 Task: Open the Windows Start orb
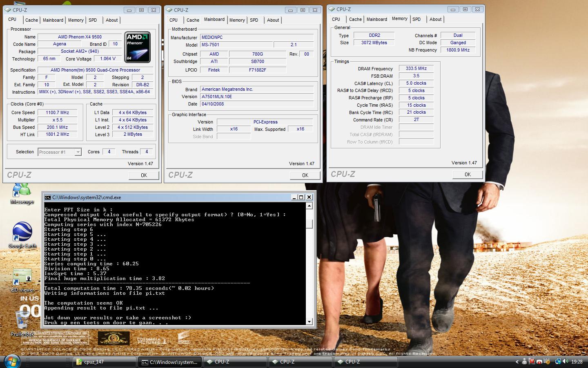coord(13,362)
